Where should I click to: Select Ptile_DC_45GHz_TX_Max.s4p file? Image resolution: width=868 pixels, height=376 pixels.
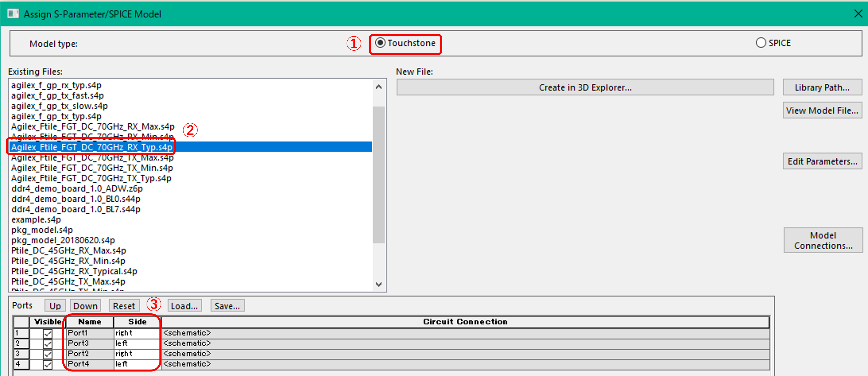click(x=68, y=282)
